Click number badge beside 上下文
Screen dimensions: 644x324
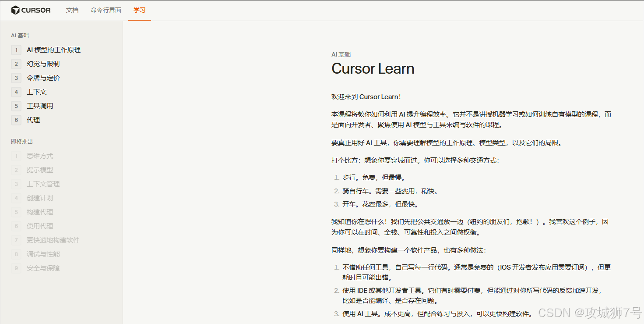(x=16, y=92)
